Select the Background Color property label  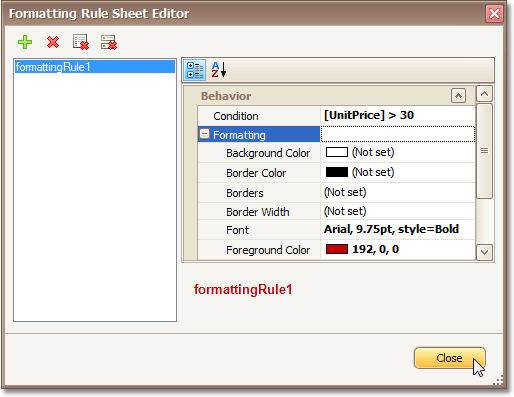point(268,153)
